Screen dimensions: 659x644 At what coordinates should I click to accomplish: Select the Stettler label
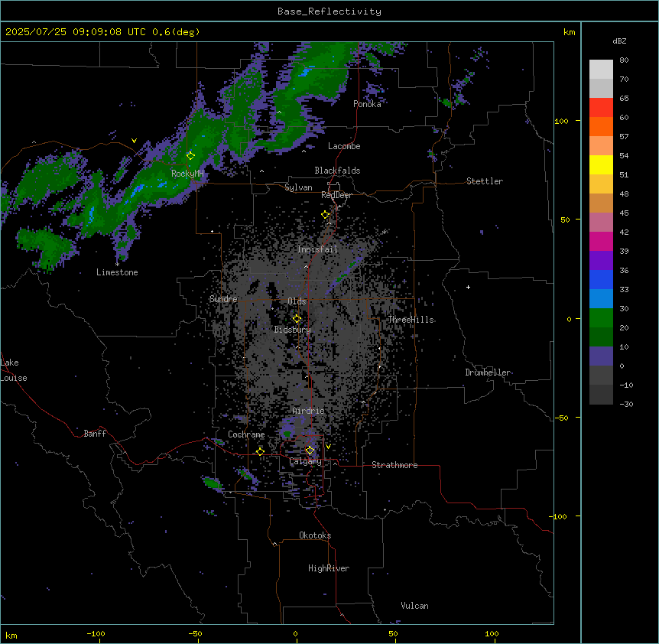(485, 181)
